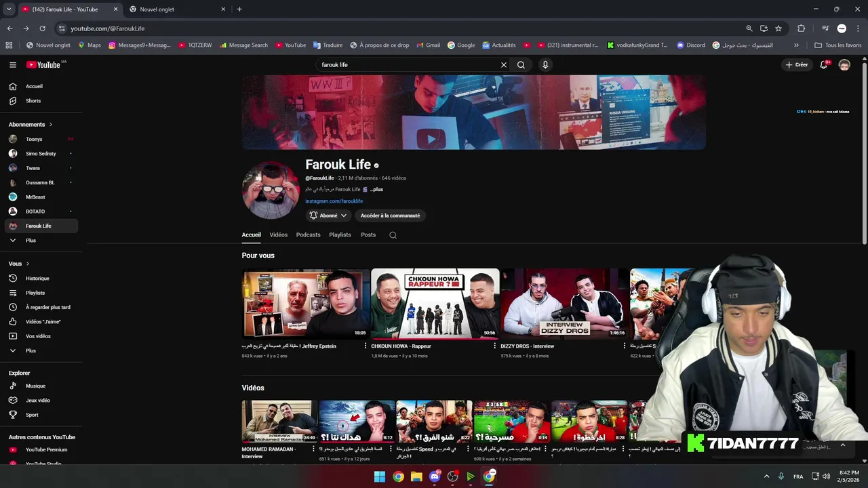Start voice search with the microphone icon
The width and height of the screenshot is (868, 488).
pyautogui.click(x=545, y=65)
